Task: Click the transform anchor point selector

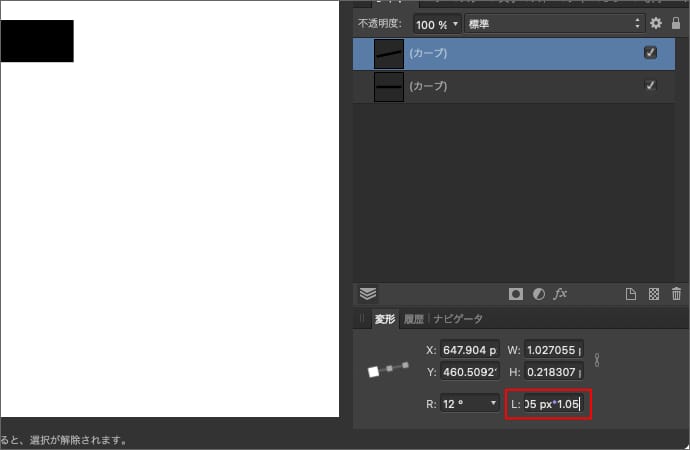Action: 389,370
